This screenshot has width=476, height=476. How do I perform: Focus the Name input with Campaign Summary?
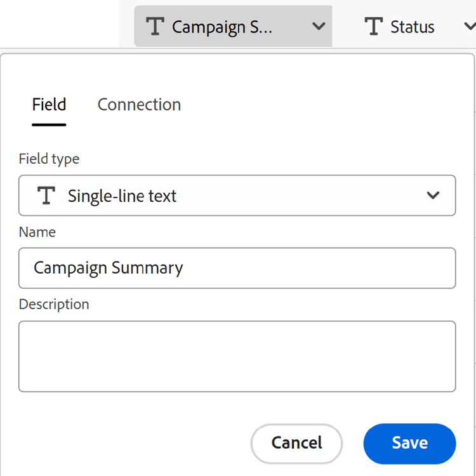pyautogui.click(x=237, y=268)
